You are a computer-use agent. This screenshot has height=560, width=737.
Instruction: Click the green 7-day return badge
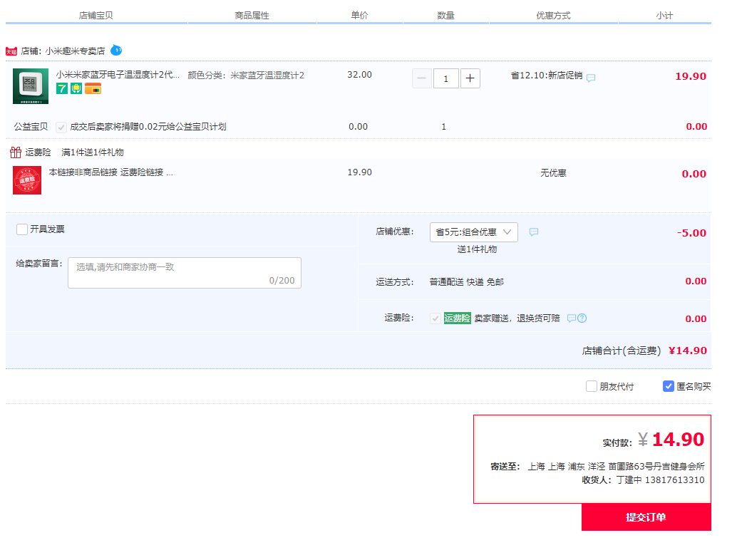62,88
